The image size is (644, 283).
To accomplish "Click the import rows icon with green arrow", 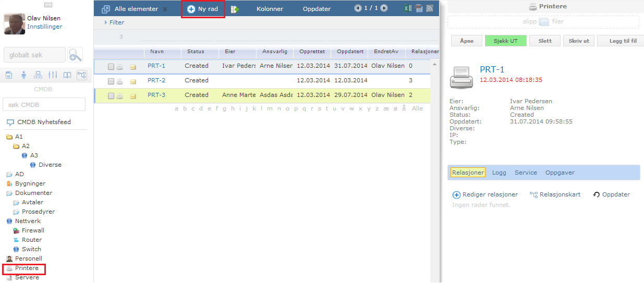I will click(x=235, y=9).
